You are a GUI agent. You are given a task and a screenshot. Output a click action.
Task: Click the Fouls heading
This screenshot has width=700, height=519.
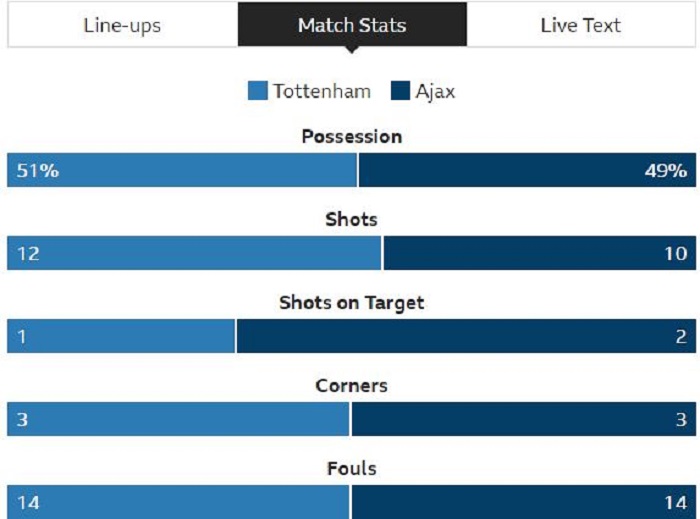coord(351,468)
